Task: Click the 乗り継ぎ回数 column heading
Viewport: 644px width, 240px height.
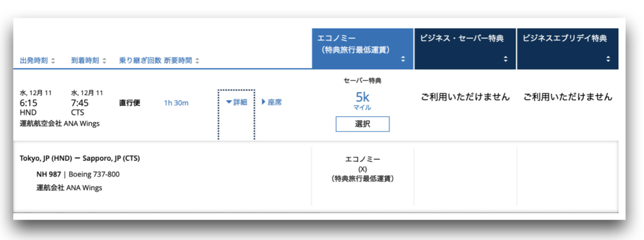Action: click(x=140, y=61)
